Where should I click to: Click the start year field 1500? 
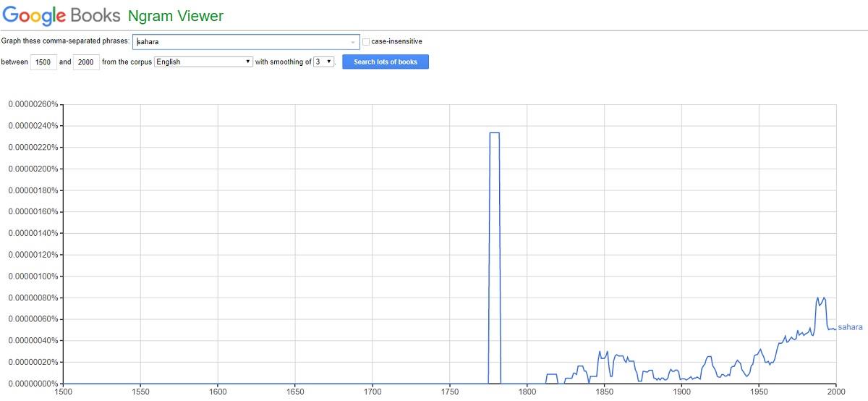(x=43, y=62)
